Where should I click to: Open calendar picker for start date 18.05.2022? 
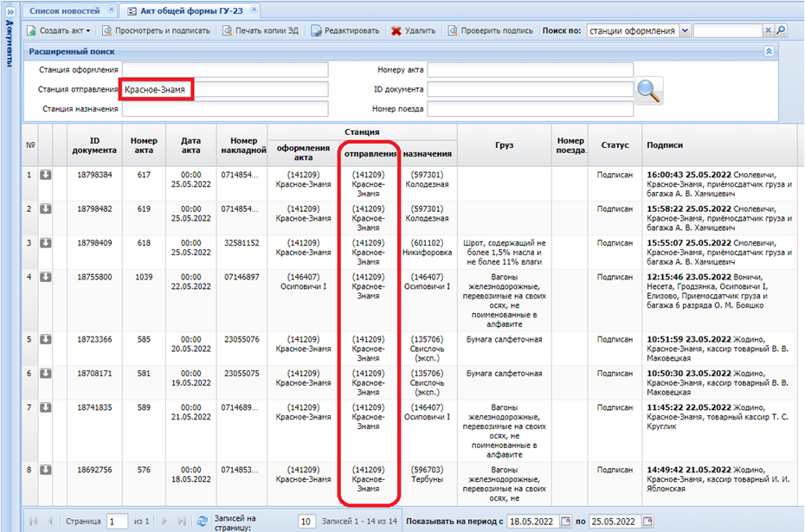tap(566, 522)
